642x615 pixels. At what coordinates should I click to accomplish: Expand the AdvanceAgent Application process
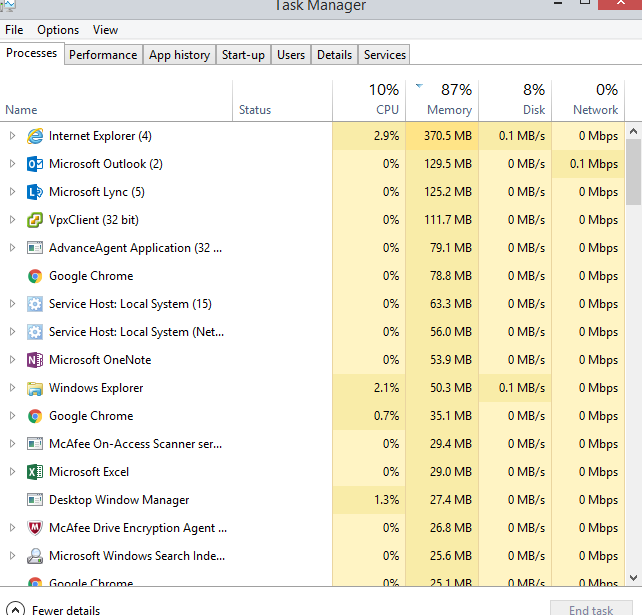(12, 248)
